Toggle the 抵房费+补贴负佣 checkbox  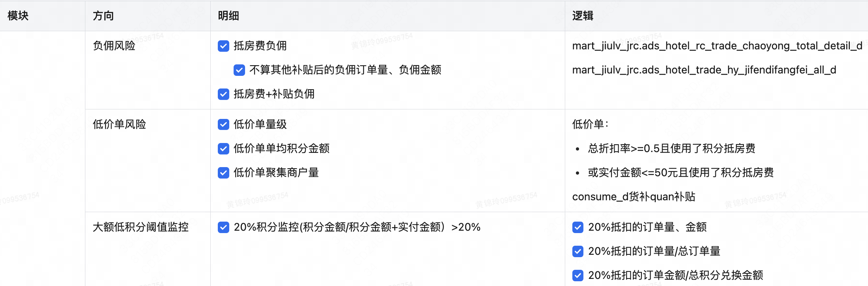(x=223, y=94)
